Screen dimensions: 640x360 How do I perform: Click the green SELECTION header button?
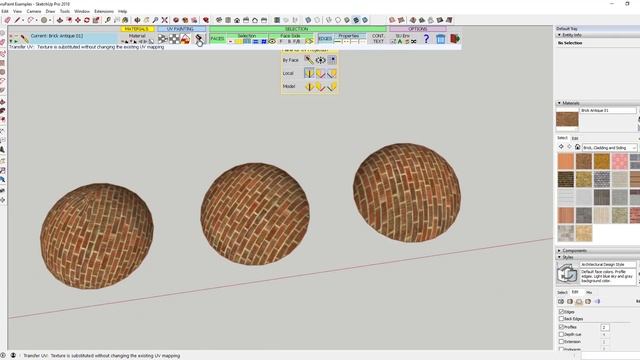tap(297, 29)
